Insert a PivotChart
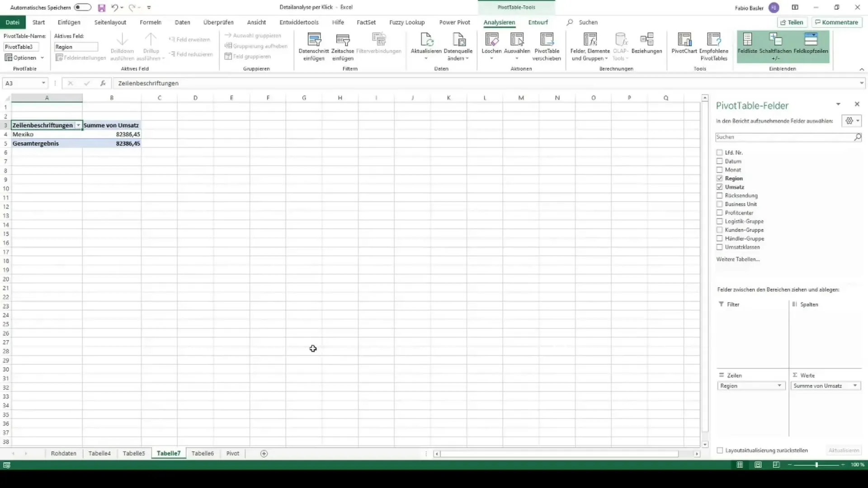The width and height of the screenshot is (868, 488). [x=684, y=44]
